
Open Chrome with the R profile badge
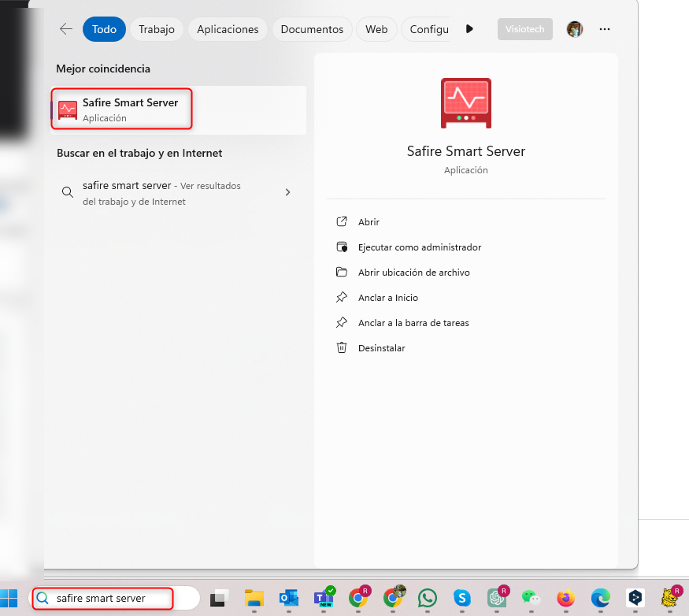tap(359, 597)
